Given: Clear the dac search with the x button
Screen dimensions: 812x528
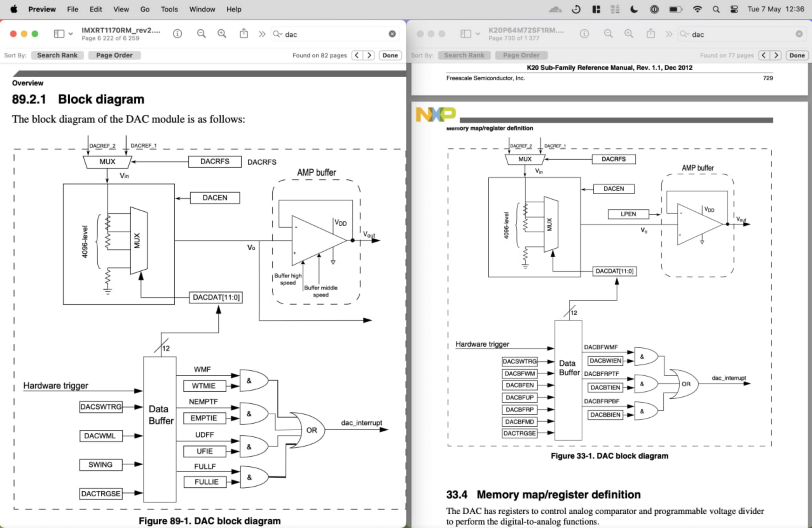Looking at the screenshot, I should pos(392,34).
